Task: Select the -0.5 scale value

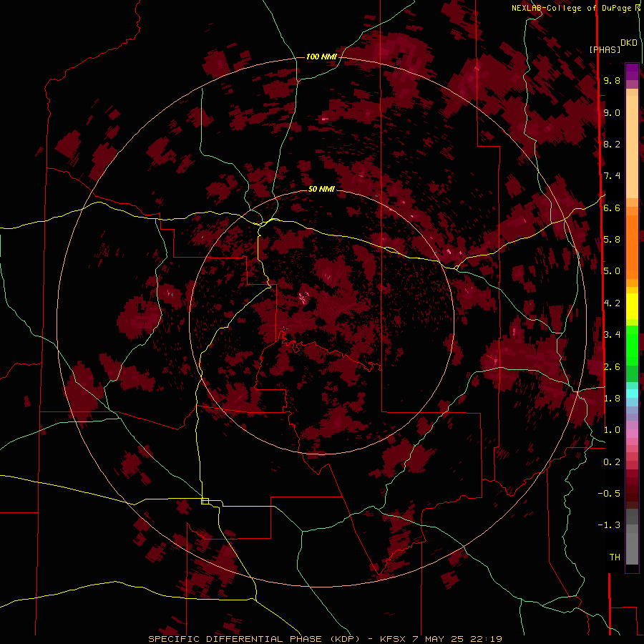Action: pos(609,493)
